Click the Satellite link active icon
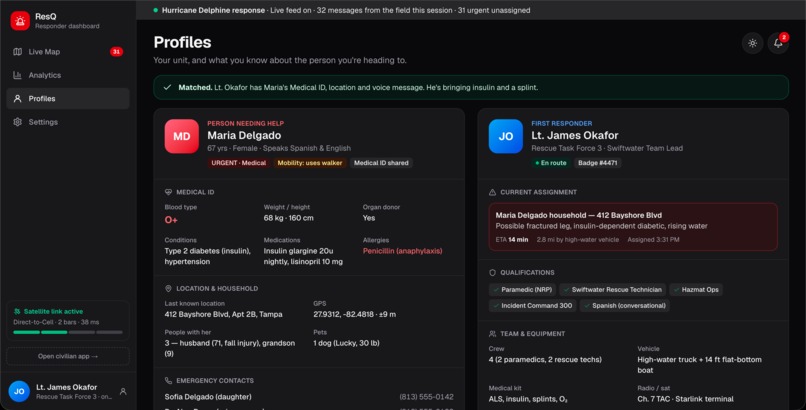Viewport: 806px width, 410px height. click(x=17, y=311)
